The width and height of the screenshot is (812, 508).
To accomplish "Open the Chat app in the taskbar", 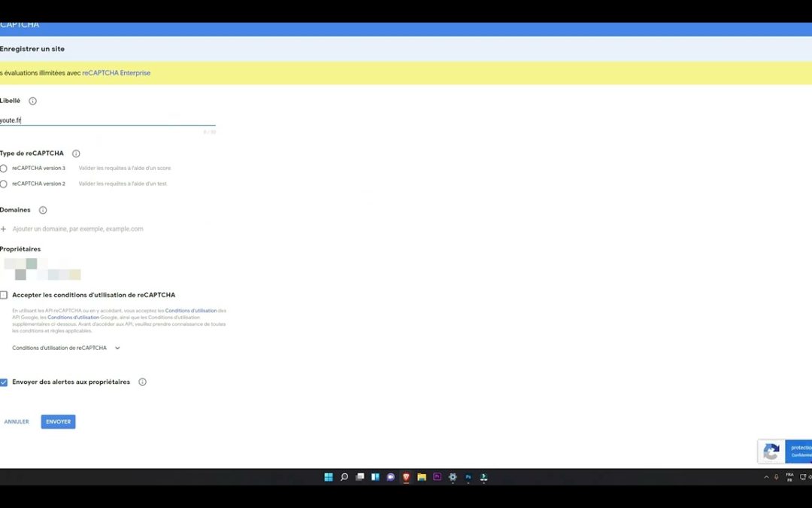I will point(390,477).
